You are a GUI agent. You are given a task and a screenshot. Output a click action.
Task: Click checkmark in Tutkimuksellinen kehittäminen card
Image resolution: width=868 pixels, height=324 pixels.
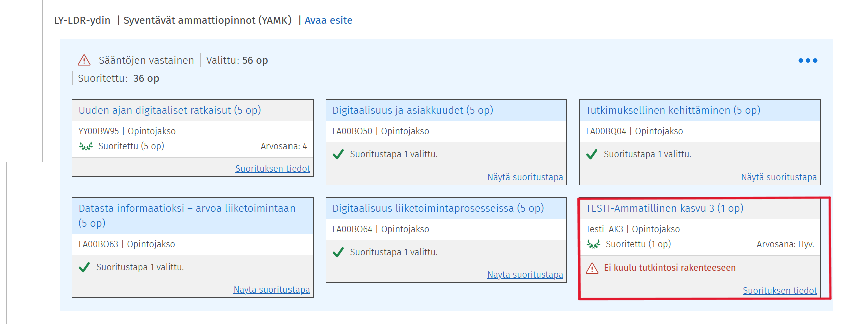592,154
